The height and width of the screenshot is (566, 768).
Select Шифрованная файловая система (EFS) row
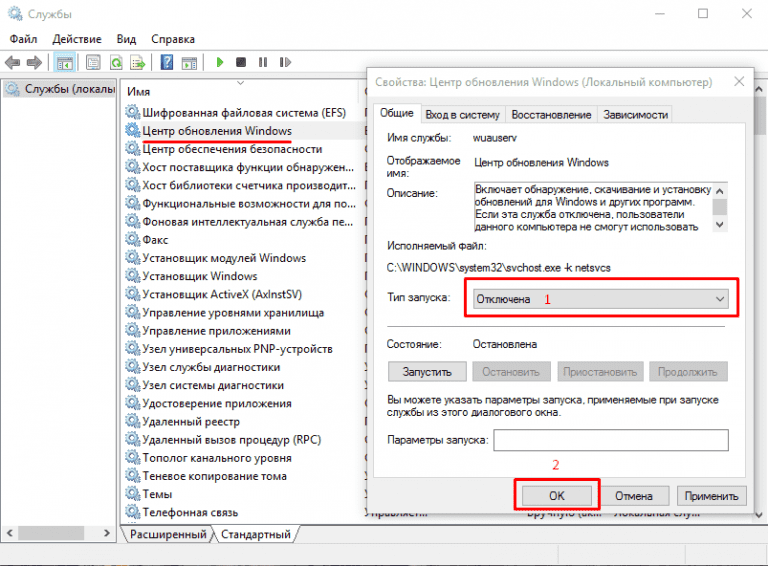point(244,113)
